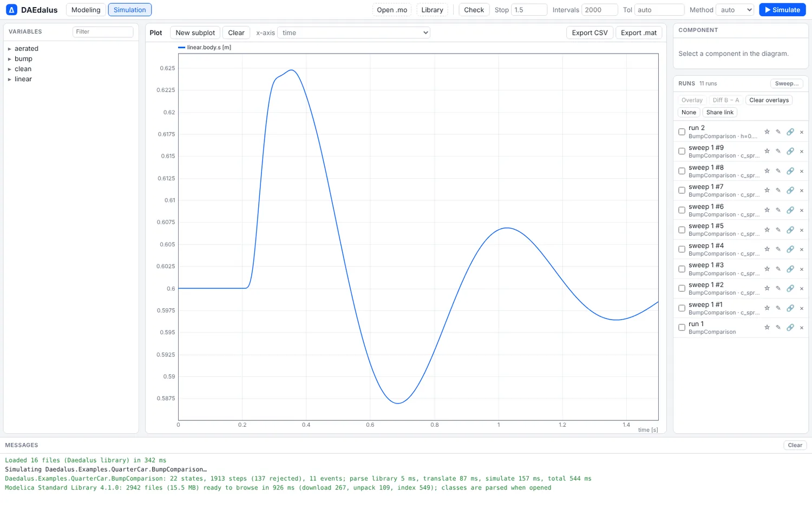The width and height of the screenshot is (812, 508).
Task: Check the sweep 1 #4 checkbox
Action: coord(682,249)
